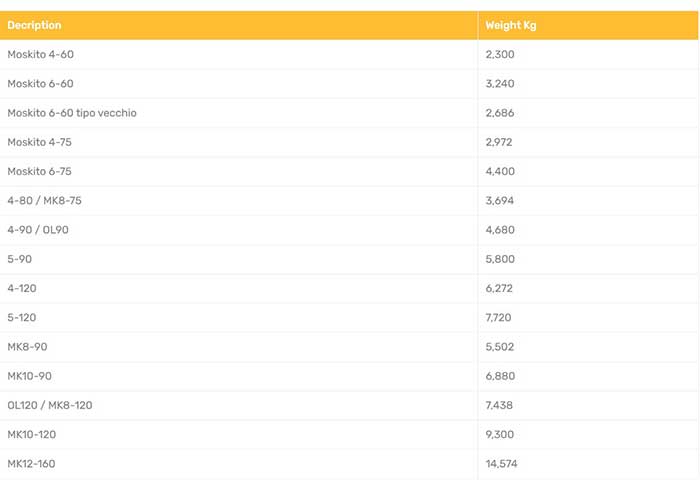
Task: Select the 5-120 row label
Action: click(22, 317)
